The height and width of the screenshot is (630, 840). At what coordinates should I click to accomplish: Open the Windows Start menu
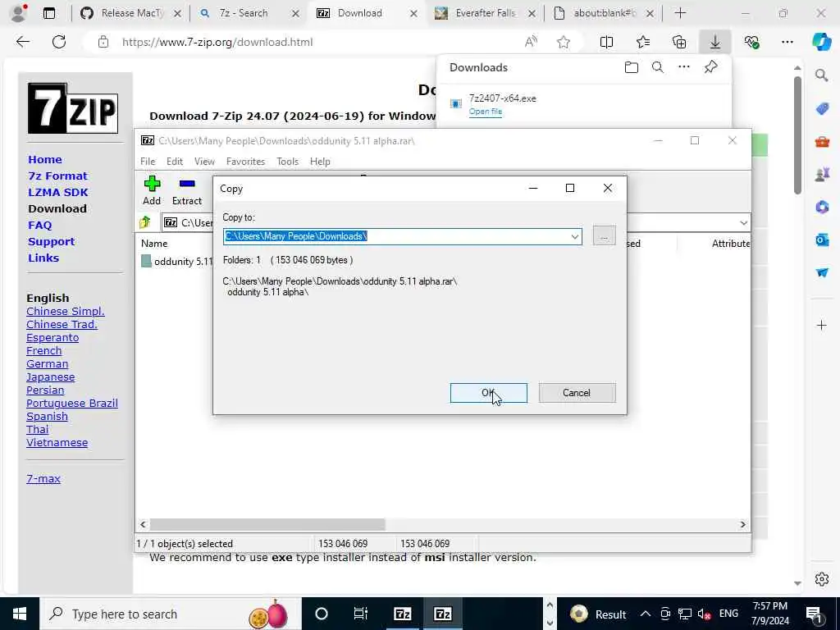click(20, 614)
